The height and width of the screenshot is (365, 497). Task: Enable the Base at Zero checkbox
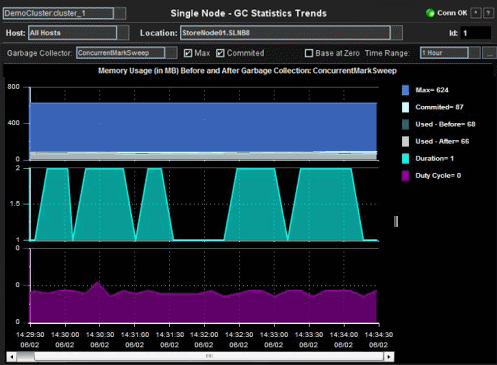[309, 53]
